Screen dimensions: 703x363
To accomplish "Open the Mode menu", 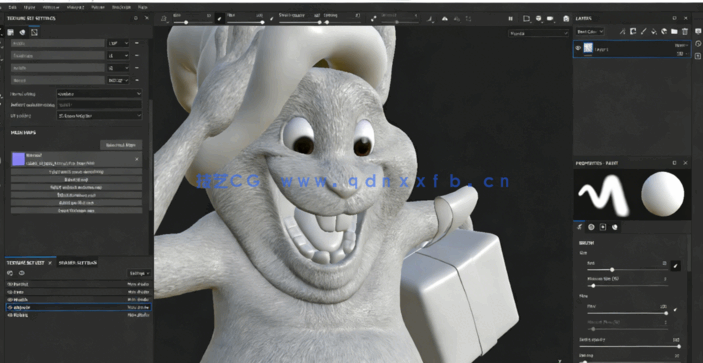I will [x=30, y=7].
